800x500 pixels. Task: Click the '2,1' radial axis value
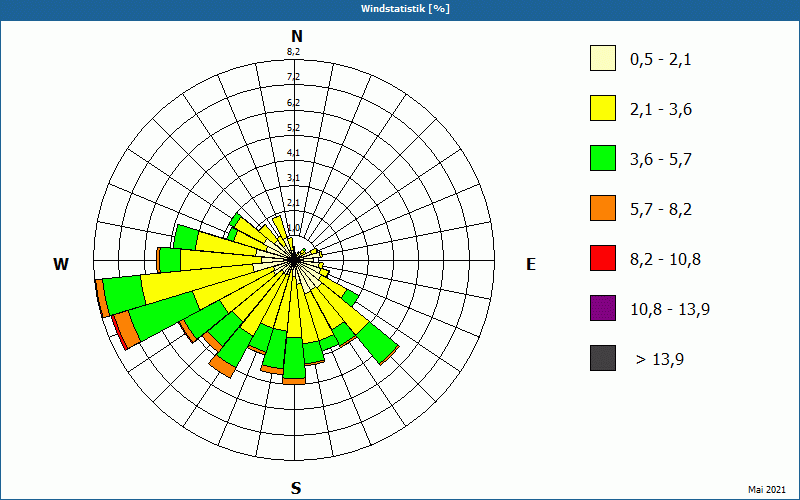pyautogui.click(x=293, y=203)
